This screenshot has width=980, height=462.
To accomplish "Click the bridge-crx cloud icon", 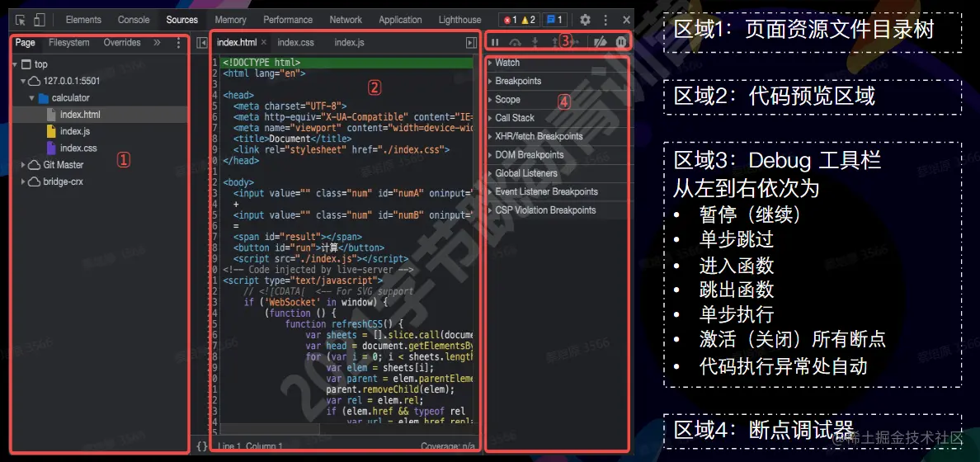I will pos(35,182).
